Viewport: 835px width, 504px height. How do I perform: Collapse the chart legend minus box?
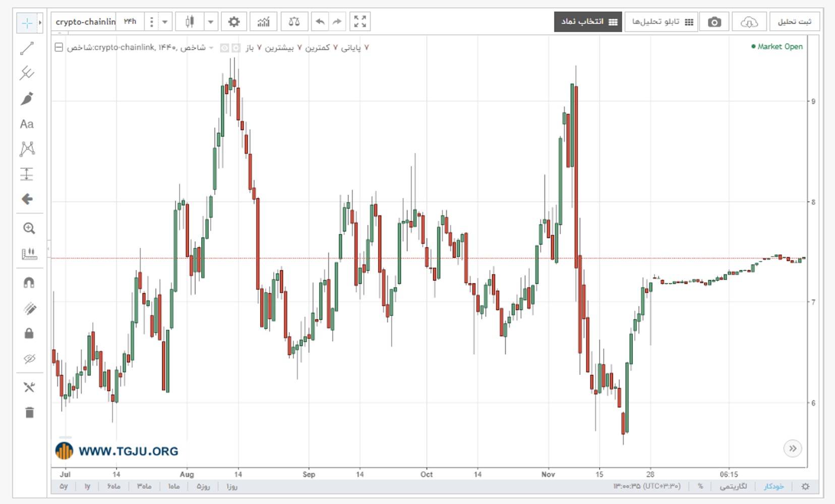click(x=58, y=47)
